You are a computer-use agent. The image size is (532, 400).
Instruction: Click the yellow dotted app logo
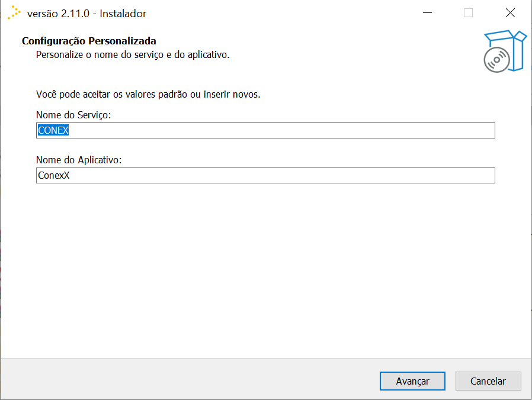click(x=14, y=13)
